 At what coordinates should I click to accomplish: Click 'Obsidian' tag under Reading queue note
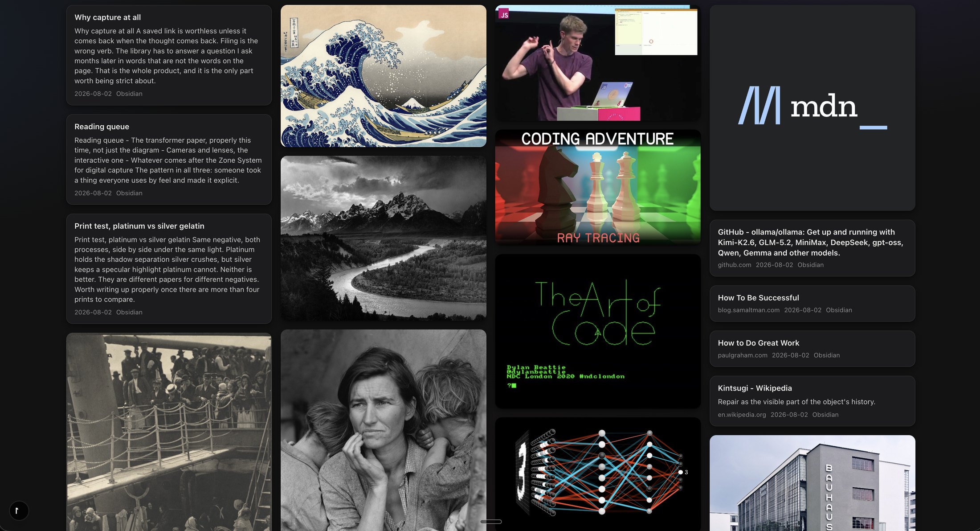click(129, 193)
